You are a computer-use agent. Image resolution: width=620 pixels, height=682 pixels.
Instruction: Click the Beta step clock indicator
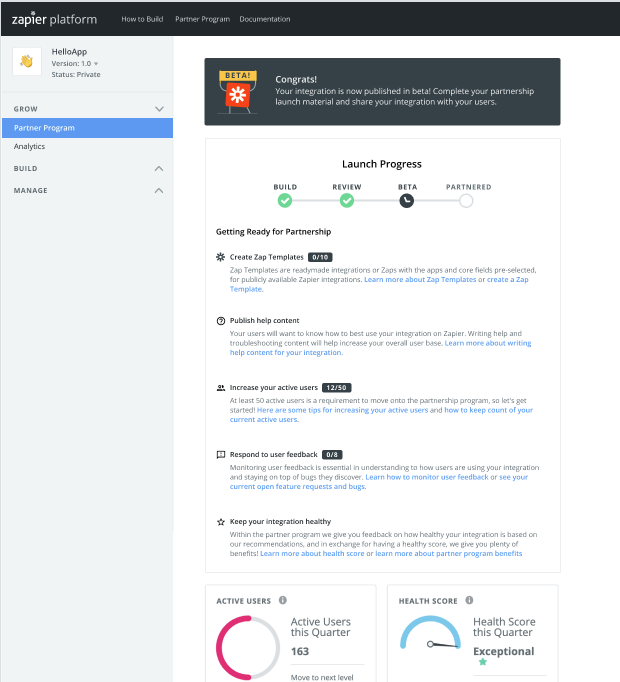[x=407, y=201]
